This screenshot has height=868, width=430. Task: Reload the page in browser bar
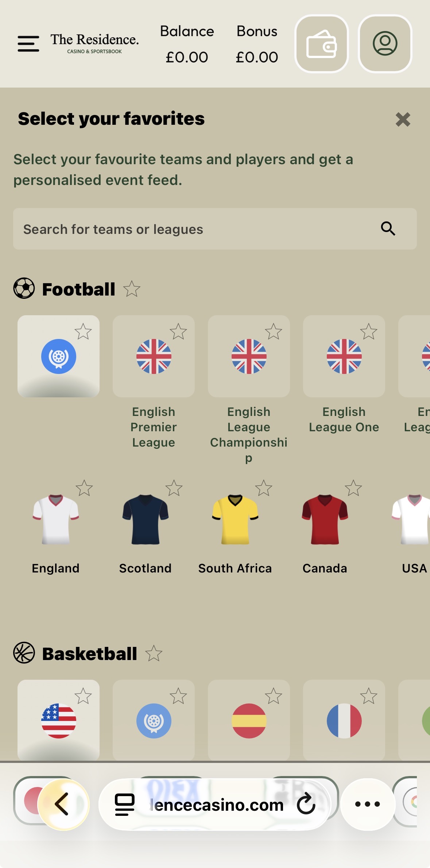tap(306, 803)
